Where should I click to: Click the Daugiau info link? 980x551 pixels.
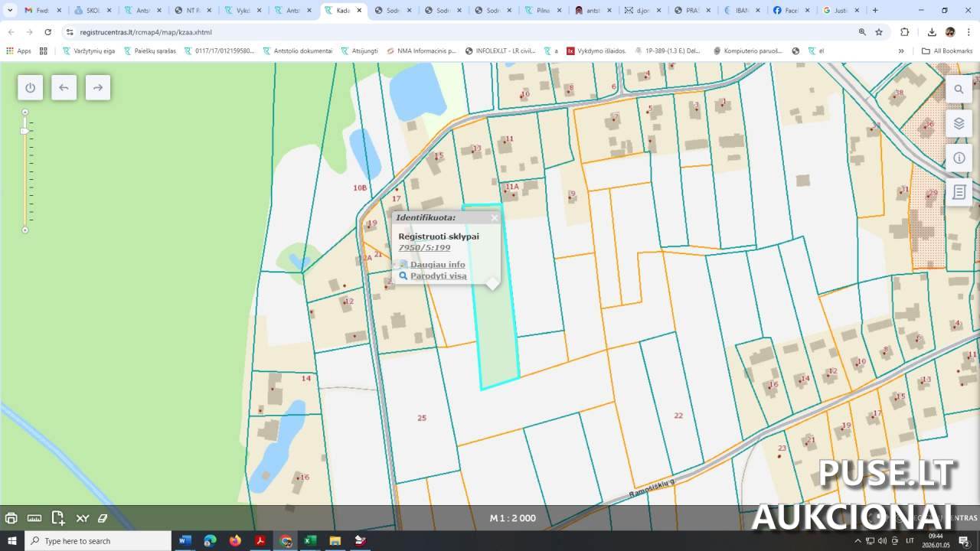(437, 265)
